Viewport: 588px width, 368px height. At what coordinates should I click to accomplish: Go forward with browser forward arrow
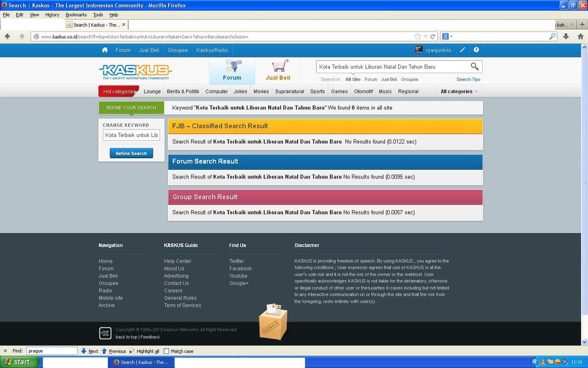21,36
